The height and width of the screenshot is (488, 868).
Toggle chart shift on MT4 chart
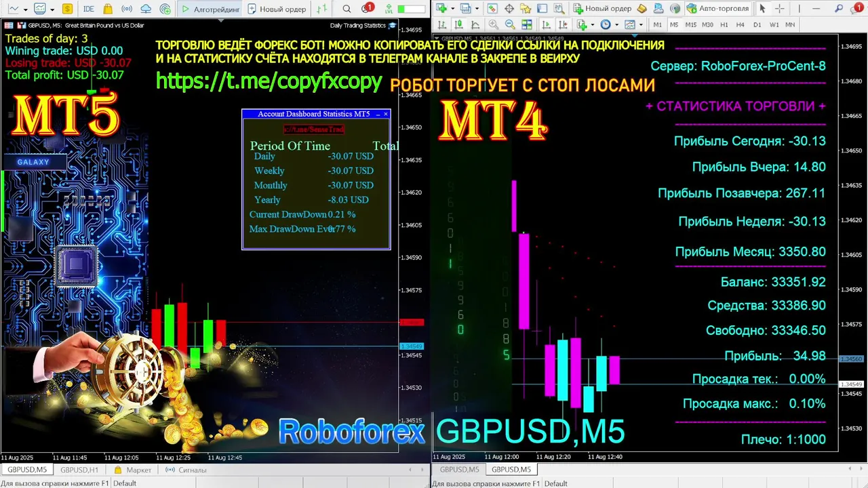[x=563, y=24]
